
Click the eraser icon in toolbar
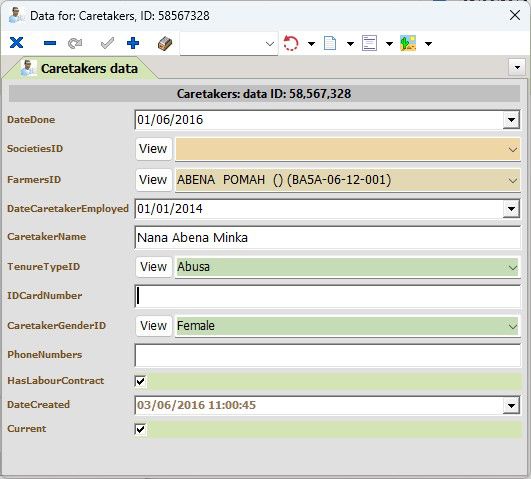tap(165, 43)
